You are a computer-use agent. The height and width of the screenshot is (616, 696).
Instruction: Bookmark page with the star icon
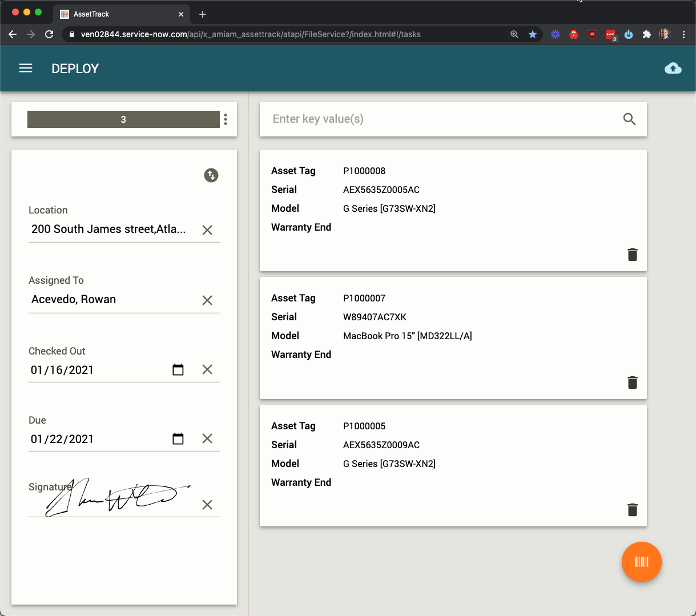point(533,34)
